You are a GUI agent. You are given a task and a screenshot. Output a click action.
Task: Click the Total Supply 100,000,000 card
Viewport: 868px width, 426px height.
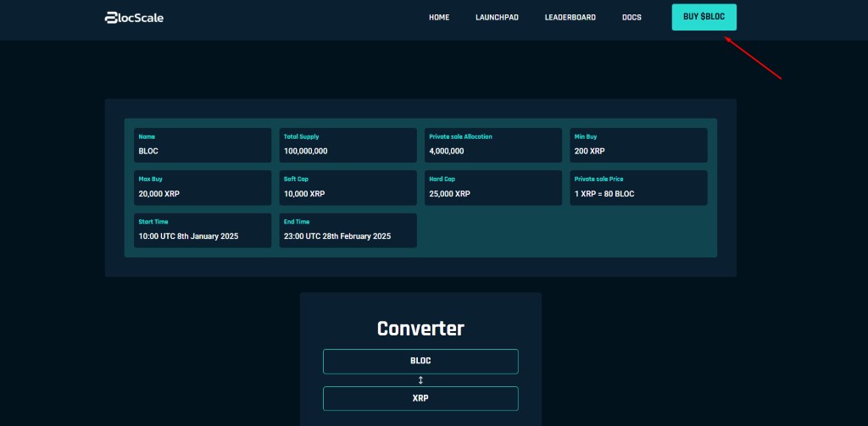click(348, 145)
